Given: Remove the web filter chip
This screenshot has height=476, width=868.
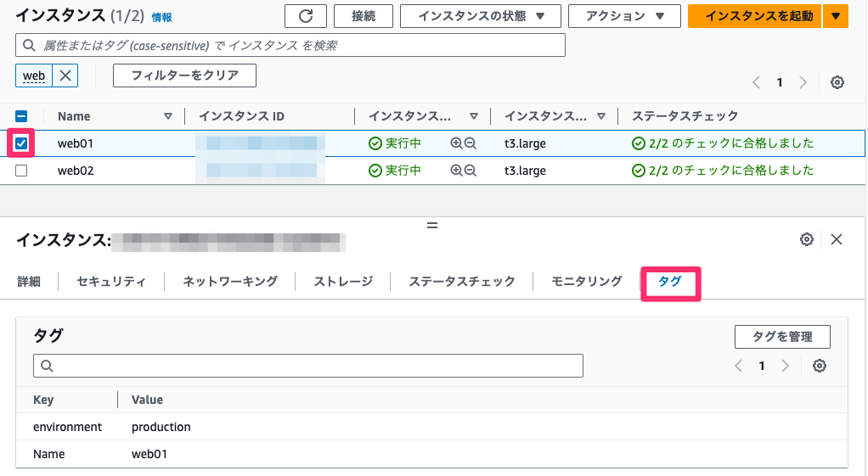Looking at the screenshot, I should click(65, 76).
